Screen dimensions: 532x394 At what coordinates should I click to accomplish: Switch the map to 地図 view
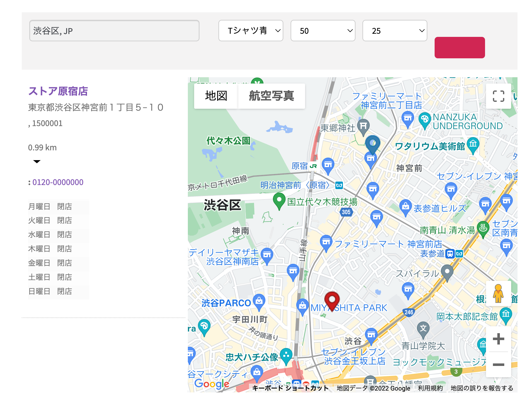[216, 96]
